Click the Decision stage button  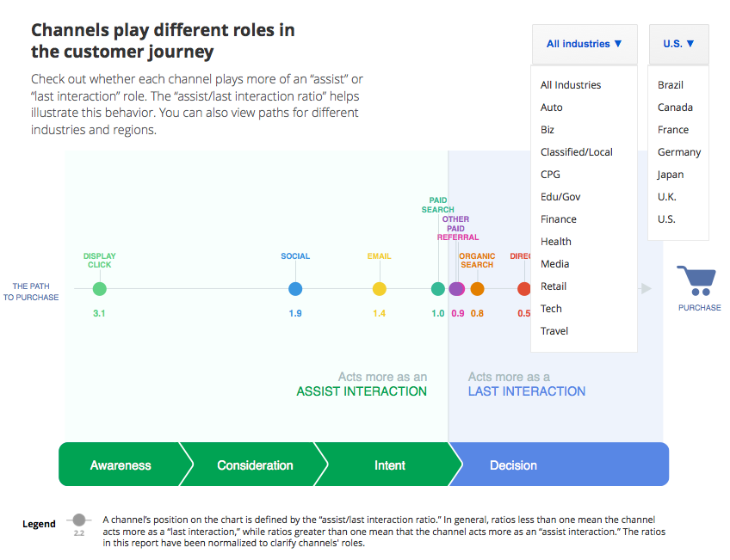click(514, 465)
